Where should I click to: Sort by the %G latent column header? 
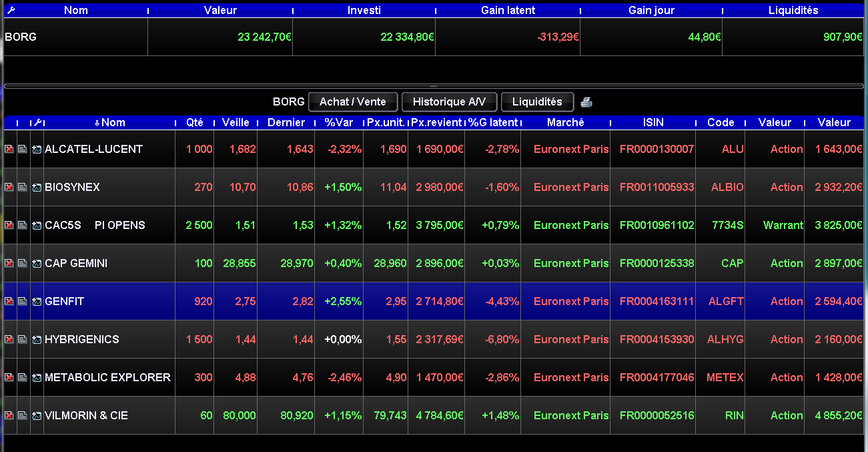[493, 123]
